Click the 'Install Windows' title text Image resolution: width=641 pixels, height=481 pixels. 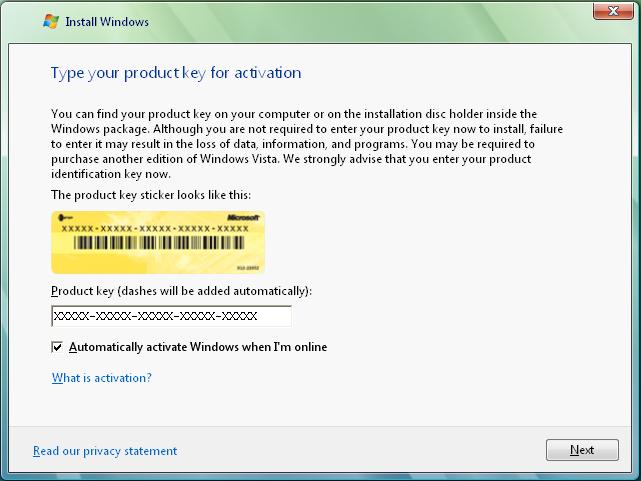[107, 22]
